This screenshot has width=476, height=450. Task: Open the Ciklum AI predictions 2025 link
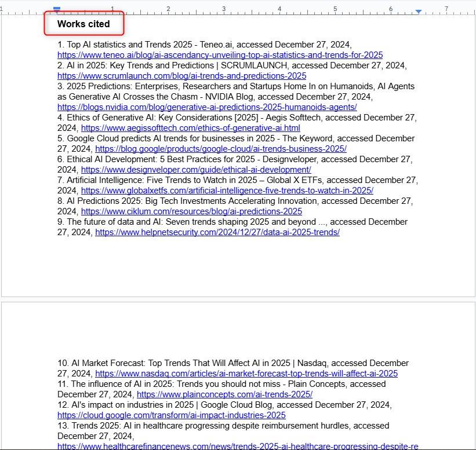(191, 211)
